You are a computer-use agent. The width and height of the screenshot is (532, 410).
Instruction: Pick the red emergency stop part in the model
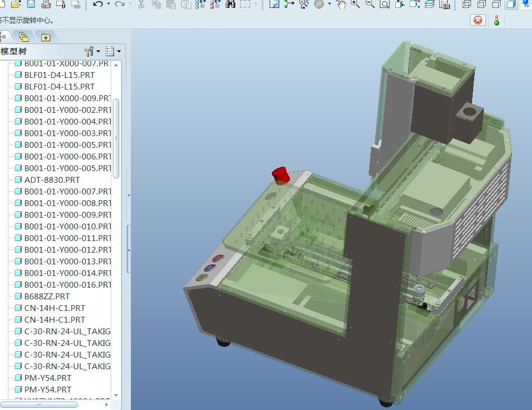click(x=280, y=175)
